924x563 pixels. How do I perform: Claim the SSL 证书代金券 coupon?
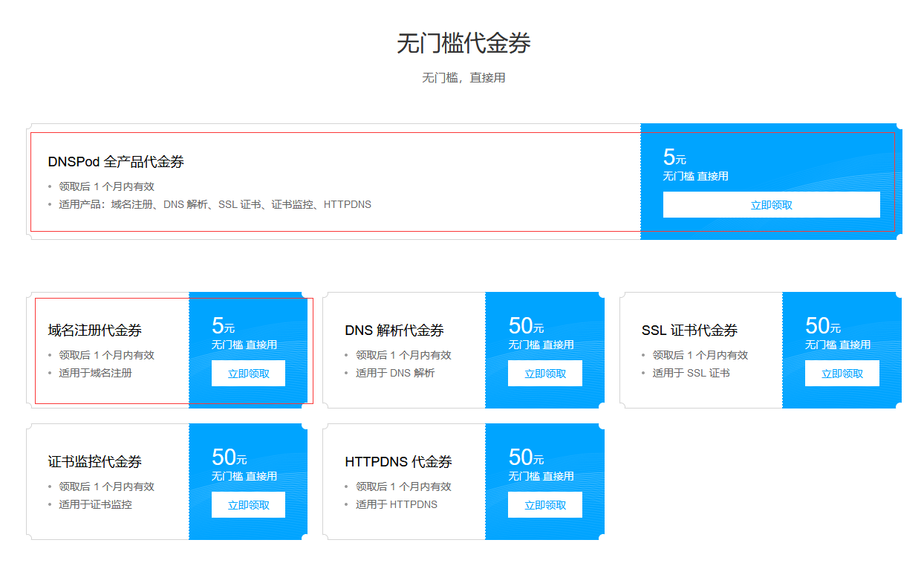coord(842,373)
